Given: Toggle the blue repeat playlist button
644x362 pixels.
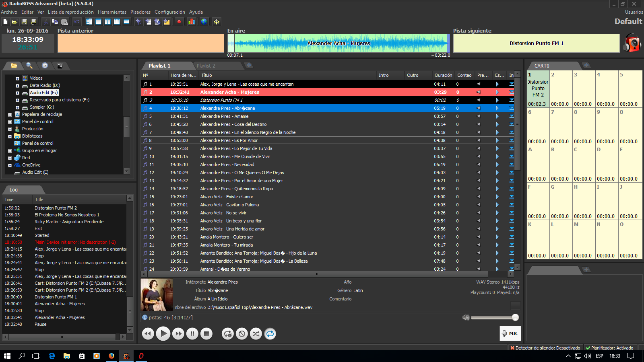Looking at the screenshot, I should coord(270,333).
